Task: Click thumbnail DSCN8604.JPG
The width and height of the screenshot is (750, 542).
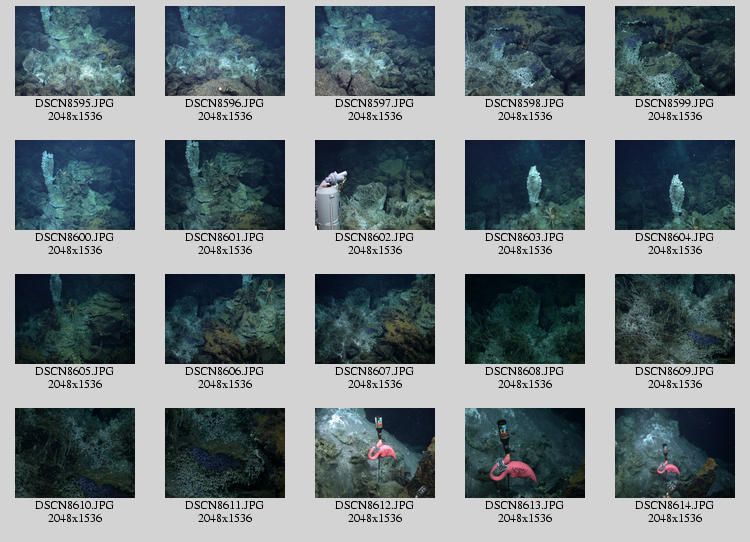Action: click(675, 185)
